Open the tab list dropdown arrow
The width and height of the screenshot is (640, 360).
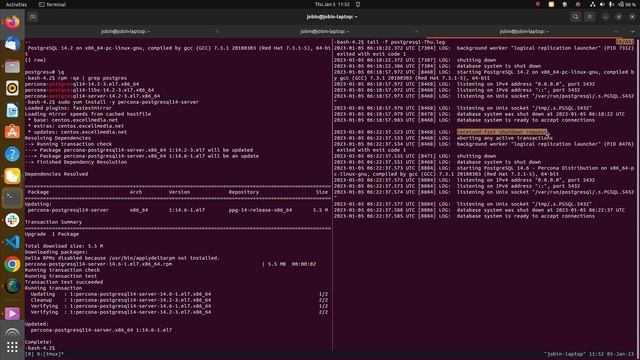pos(633,31)
